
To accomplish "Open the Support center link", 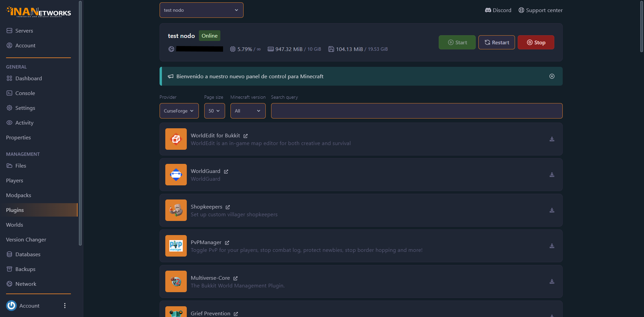I will [x=540, y=10].
